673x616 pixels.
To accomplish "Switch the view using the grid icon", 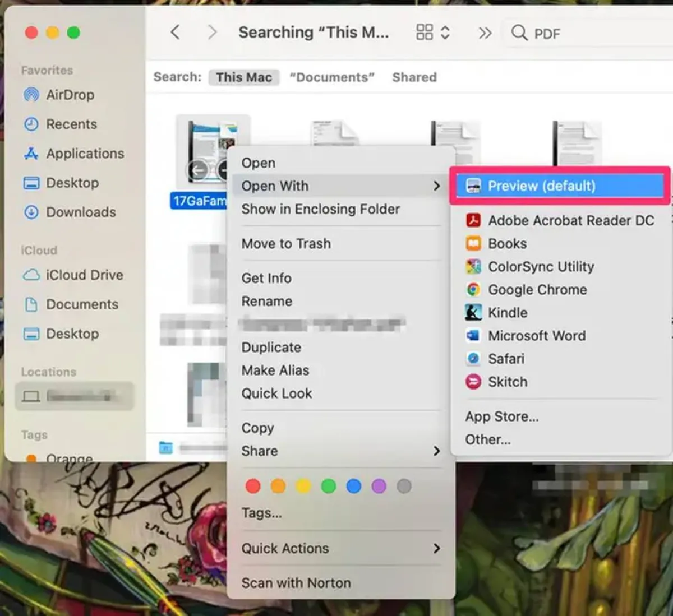I will (425, 32).
